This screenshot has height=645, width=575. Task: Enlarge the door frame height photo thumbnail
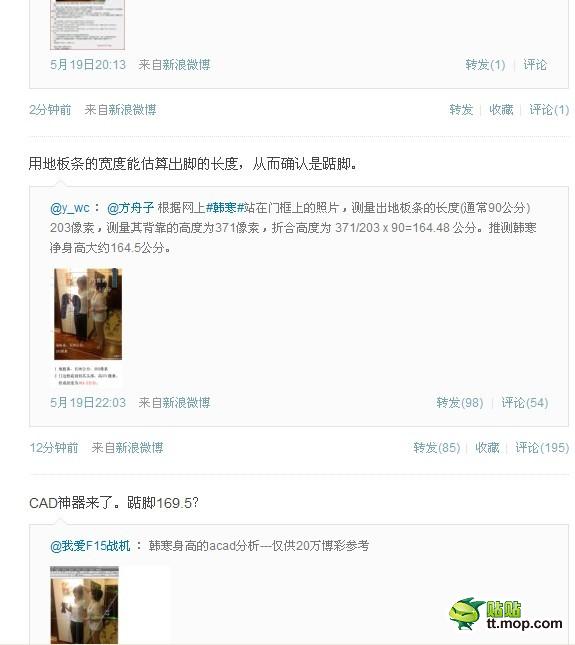tap(88, 327)
